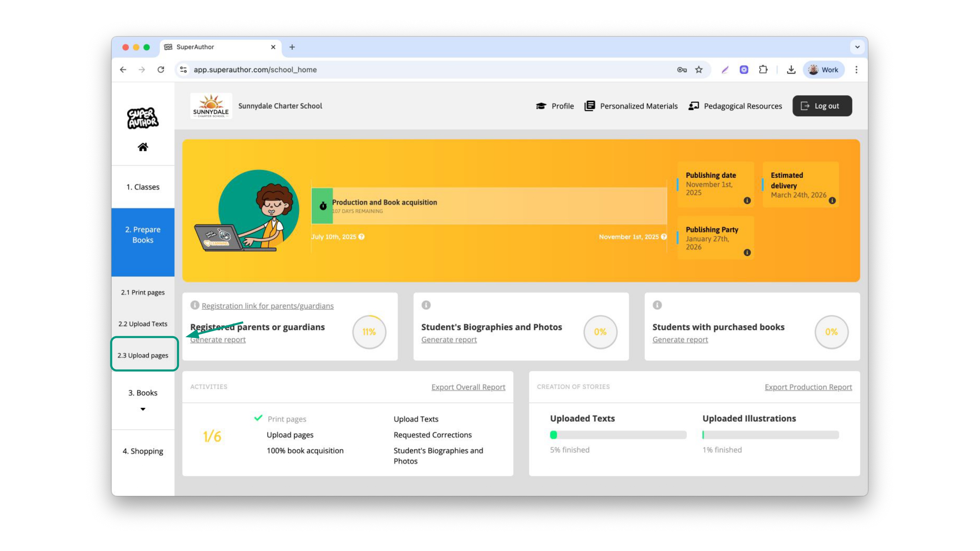980x551 pixels.
Task: Generate report for Students with purchased books
Action: point(680,339)
